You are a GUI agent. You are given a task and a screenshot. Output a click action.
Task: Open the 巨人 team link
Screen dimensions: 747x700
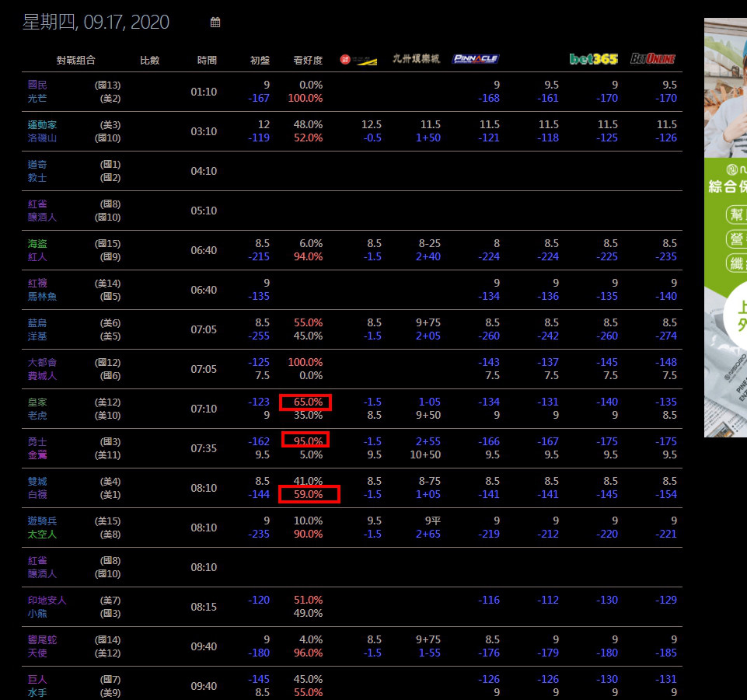[x=37, y=680]
